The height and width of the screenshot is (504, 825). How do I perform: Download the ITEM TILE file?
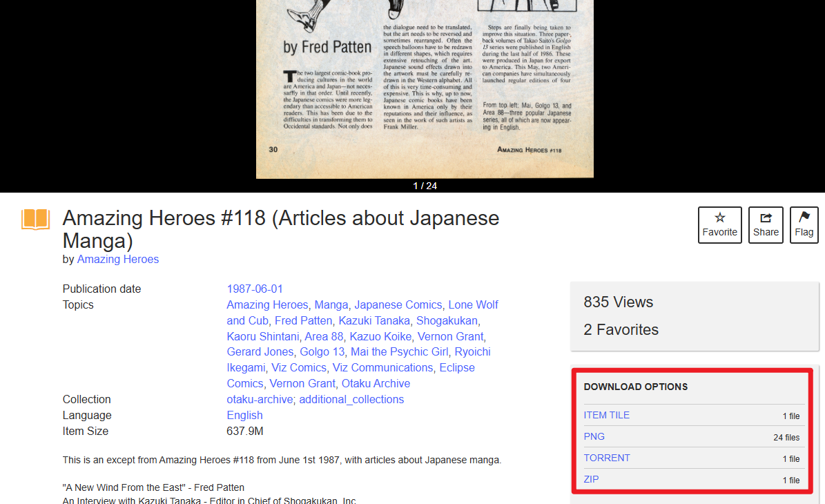[606, 415]
